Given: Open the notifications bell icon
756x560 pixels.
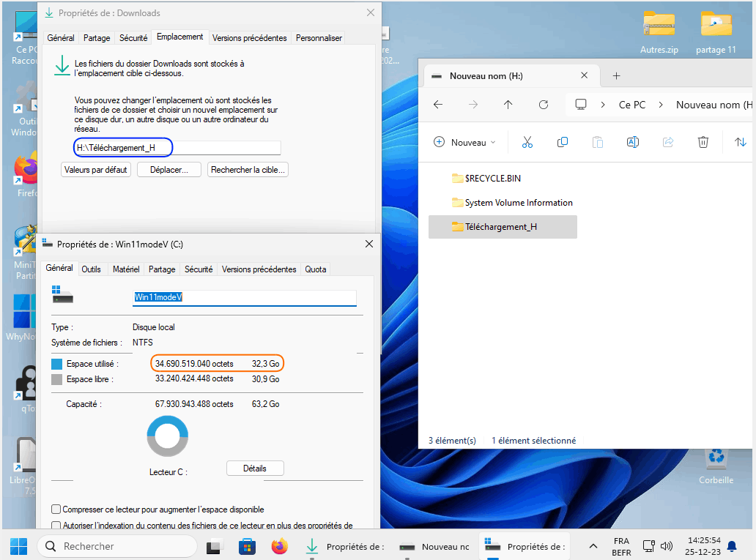Looking at the screenshot, I should (x=732, y=546).
